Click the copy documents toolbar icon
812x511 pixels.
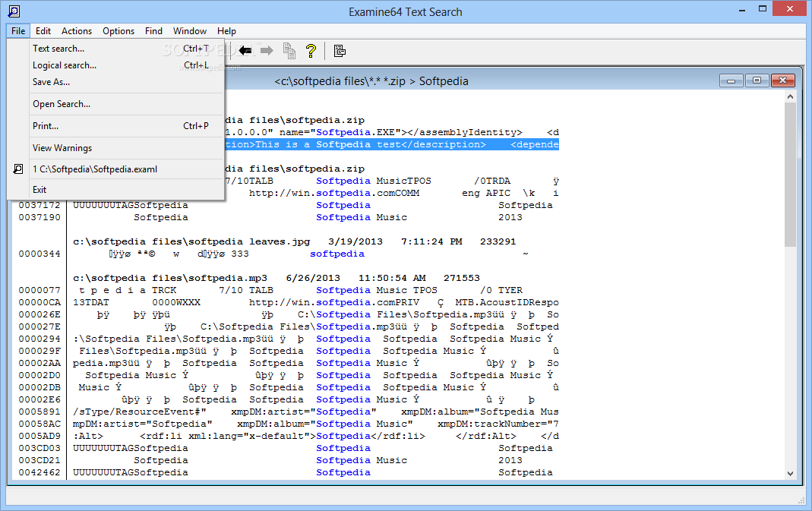[289, 51]
